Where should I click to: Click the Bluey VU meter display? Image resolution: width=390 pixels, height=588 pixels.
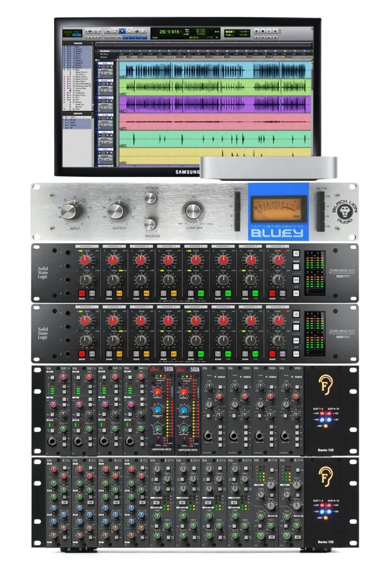[278, 209]
